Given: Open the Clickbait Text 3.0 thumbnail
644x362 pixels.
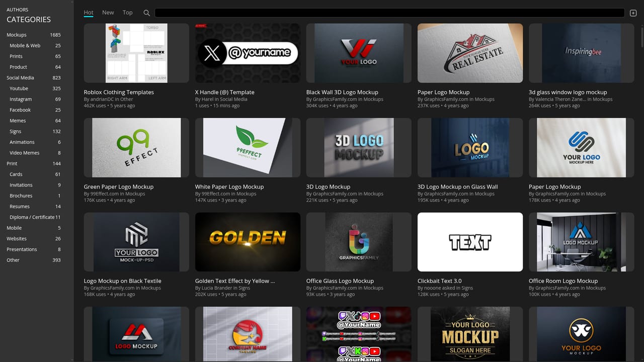Looking at the screenshot, I should pyautogui.click(x=470, y=242).
